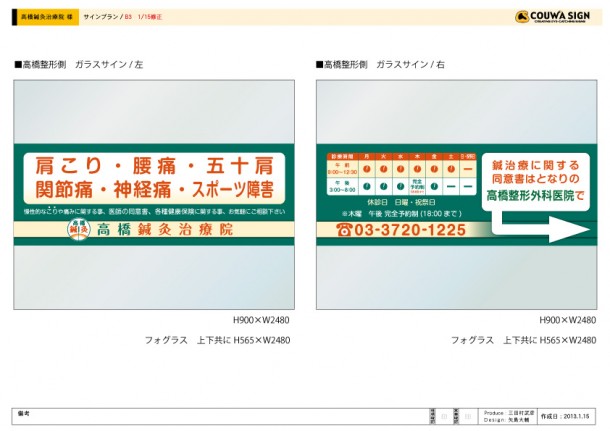Click the phone number 03-3720-1225

click(410, 230)
